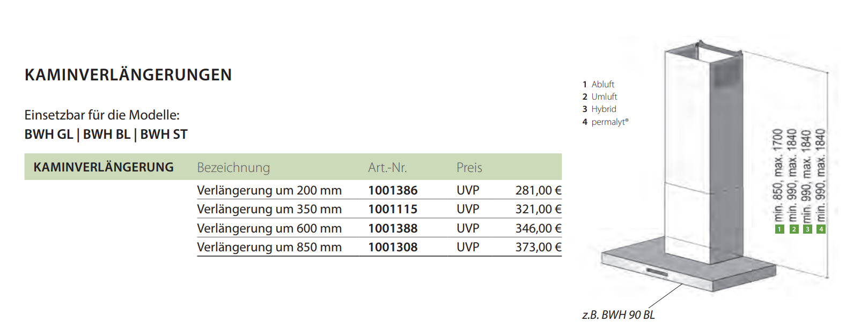This screenshot has width=868, height=329.
Task: Click the 373,00 € price
Action: tap(538, 247)
